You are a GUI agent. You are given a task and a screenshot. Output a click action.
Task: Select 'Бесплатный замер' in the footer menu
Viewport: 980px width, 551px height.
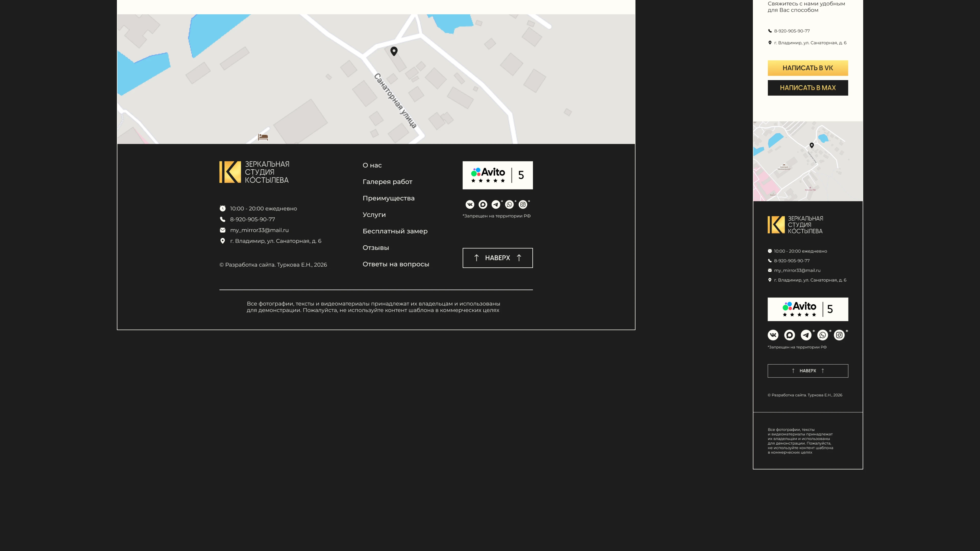[x=395, y=231]
